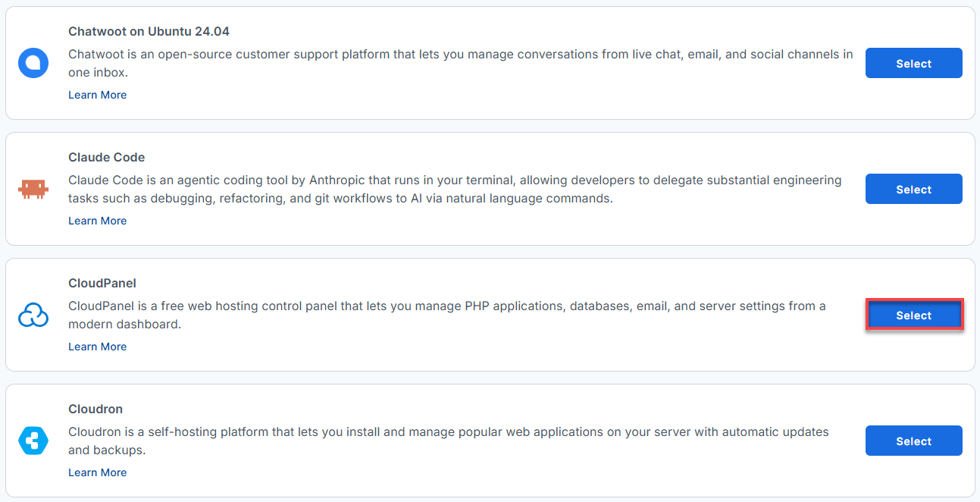Click the CloudPanel cloud icon

click(x=33, y=315)
